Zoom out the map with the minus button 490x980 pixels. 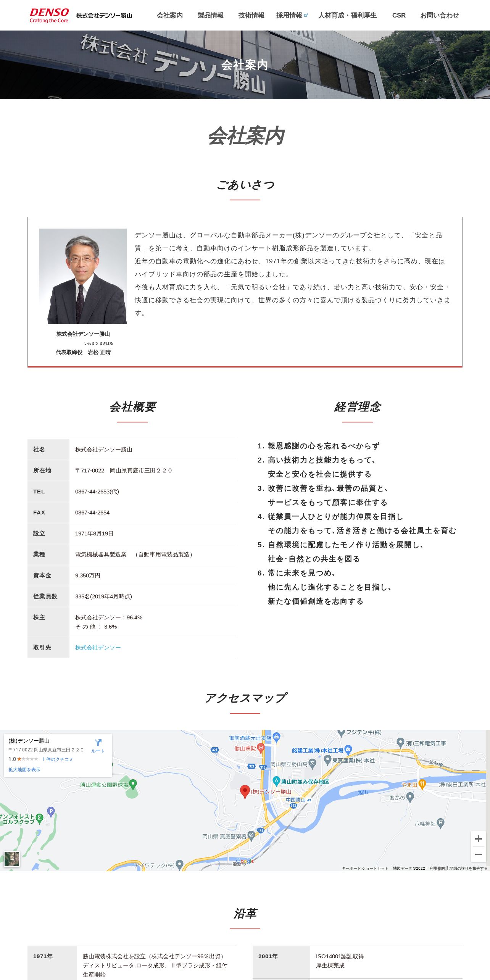point(478,854)
